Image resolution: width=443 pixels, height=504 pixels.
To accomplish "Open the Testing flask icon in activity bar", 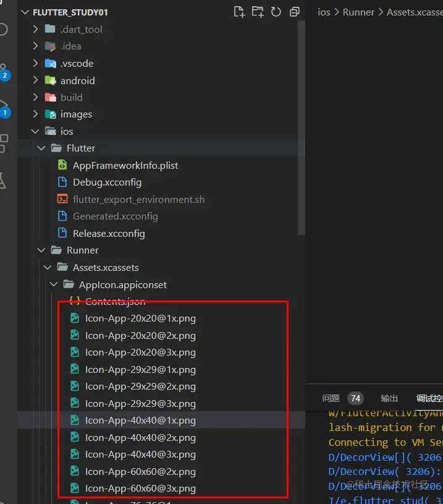I will [2, 180].
